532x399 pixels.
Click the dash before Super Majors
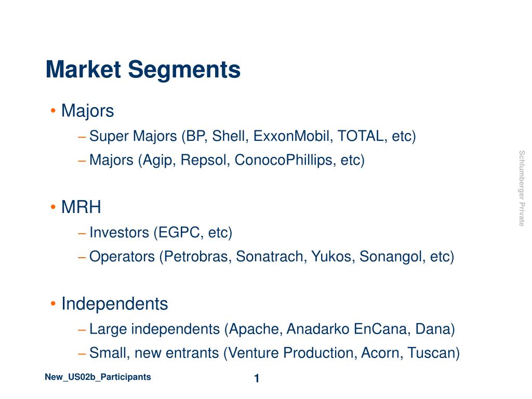(82, 137)
